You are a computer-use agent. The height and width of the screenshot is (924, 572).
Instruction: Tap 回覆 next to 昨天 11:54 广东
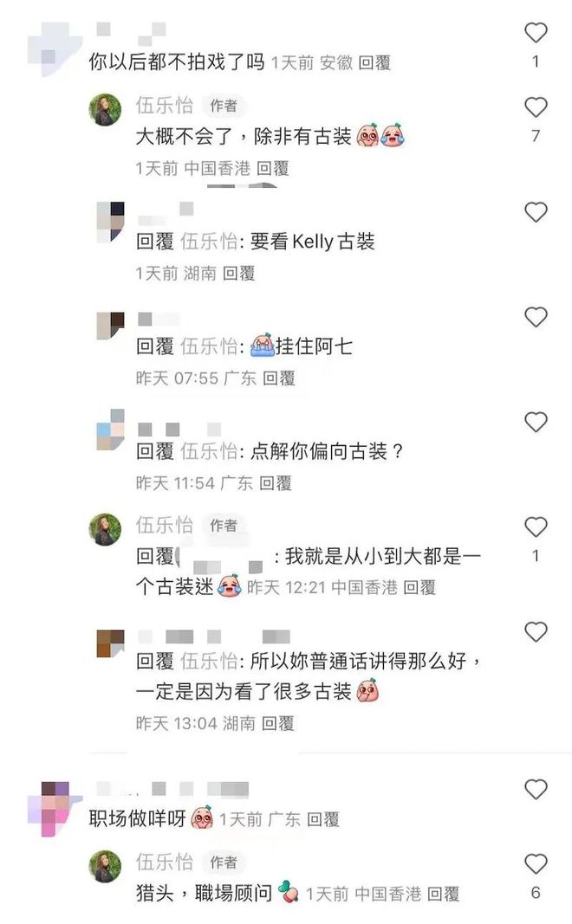click(276, 483)
